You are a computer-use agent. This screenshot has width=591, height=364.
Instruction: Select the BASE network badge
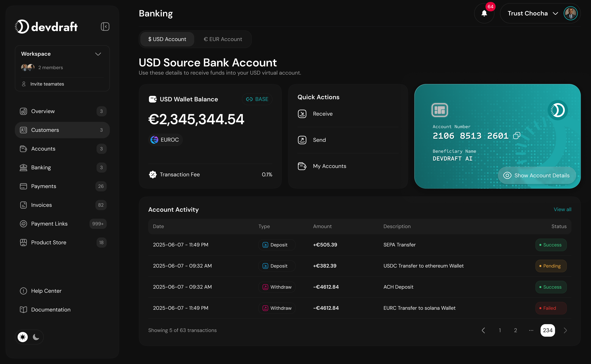point(257,99)
